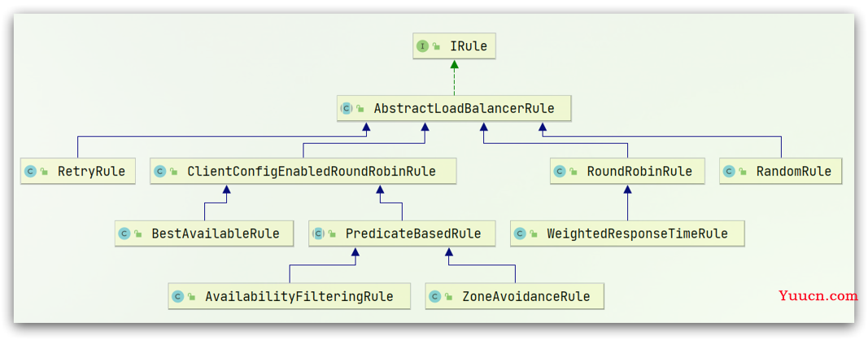Click the class icon of ClientConfigEnabledRoundRobinRule
This screenshot has width=868, height=340.
pyautogui.click(x=160, y=172)
